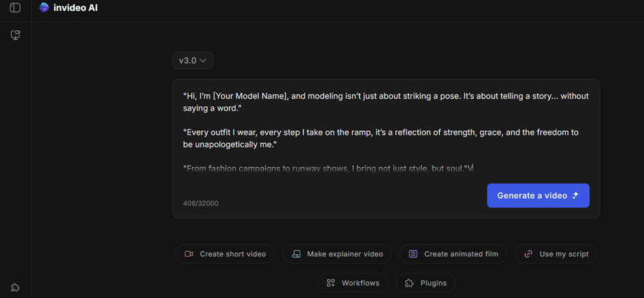Viewport: 644px width, 298px height.
Task: Click the icon beside Make explainer video
Action: [297, 254]
